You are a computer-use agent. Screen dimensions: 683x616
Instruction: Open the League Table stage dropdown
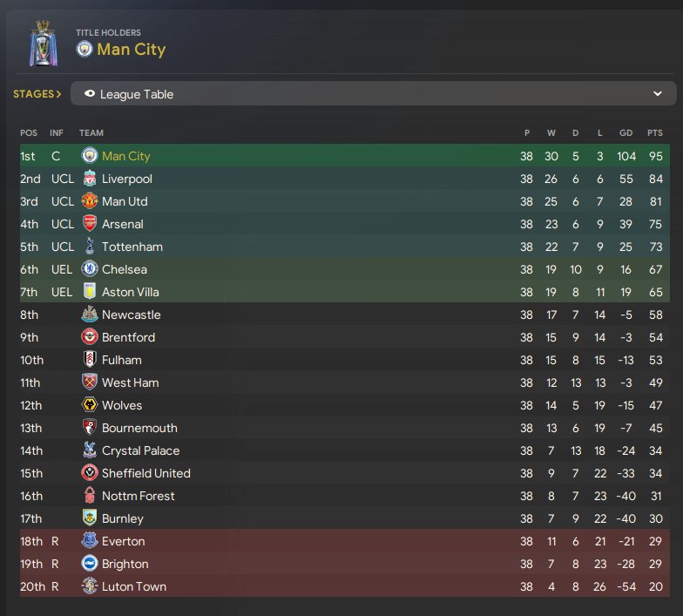tap(373, 94)
